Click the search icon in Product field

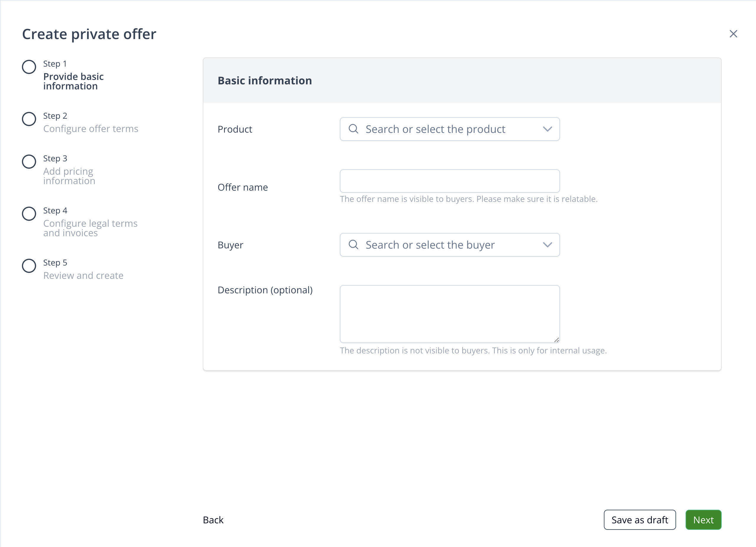point(353,129)
